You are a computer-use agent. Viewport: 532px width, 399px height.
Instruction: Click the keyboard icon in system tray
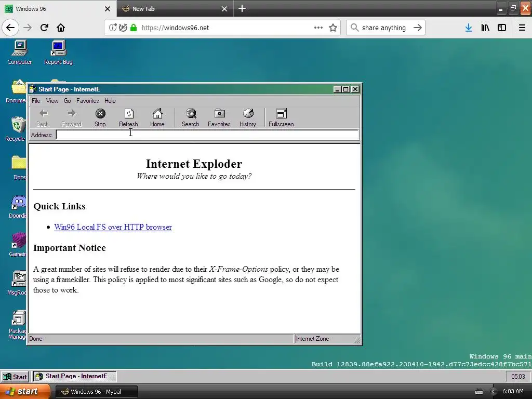pos(479,392)
